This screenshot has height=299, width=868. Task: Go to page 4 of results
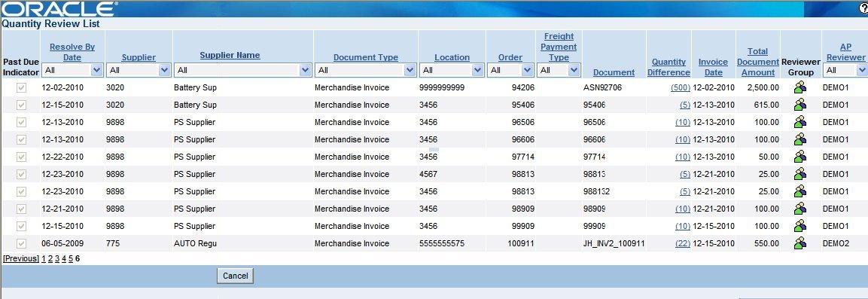(x=64, y=258)
